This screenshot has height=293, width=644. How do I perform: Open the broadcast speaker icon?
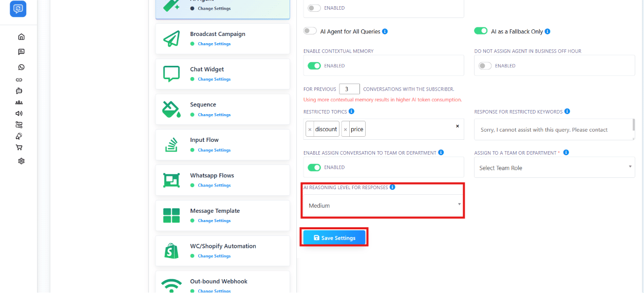tap(19, 113)
